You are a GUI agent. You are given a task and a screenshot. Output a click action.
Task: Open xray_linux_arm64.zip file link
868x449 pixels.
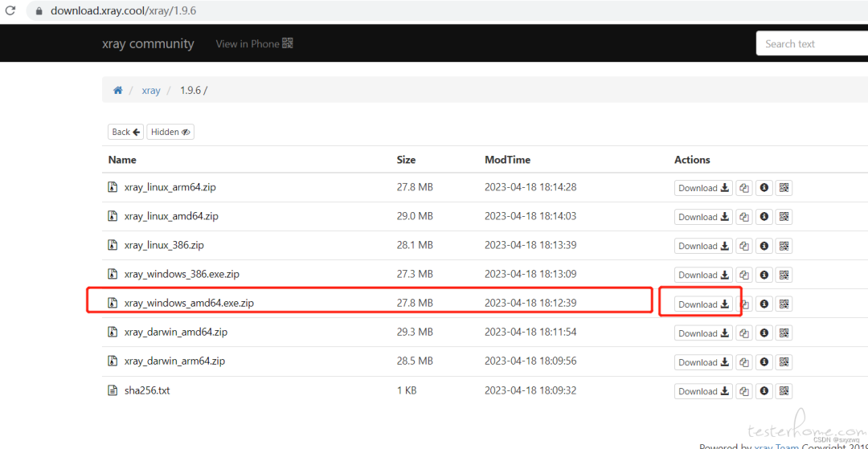[x=170, y=187]
